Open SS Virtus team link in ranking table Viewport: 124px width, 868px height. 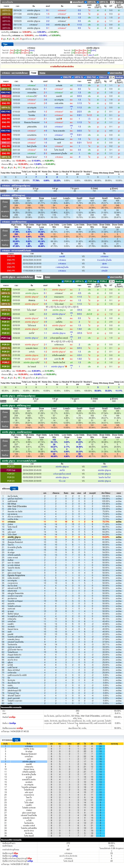pyautogui.click(x=12, y=504)
